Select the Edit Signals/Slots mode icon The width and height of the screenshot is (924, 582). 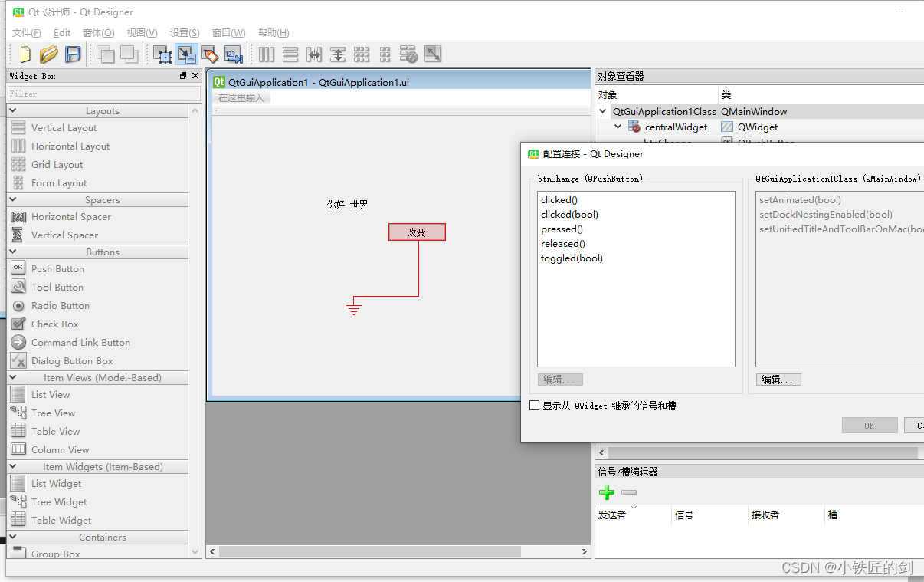(186, 54)
